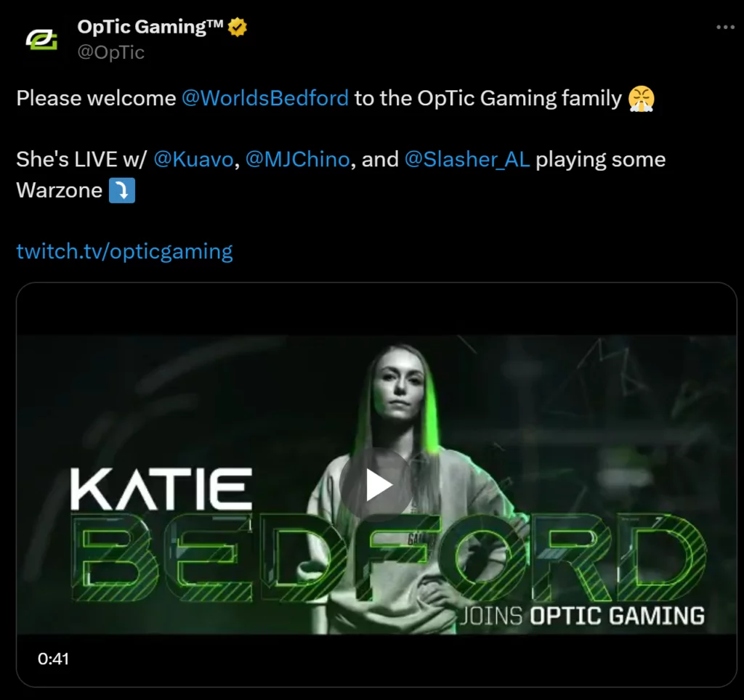The width and height of the screenshot is (744, 700).
Task: Click the blue curved-arrow emoji after Warzone
Action: tap(122, 191)
